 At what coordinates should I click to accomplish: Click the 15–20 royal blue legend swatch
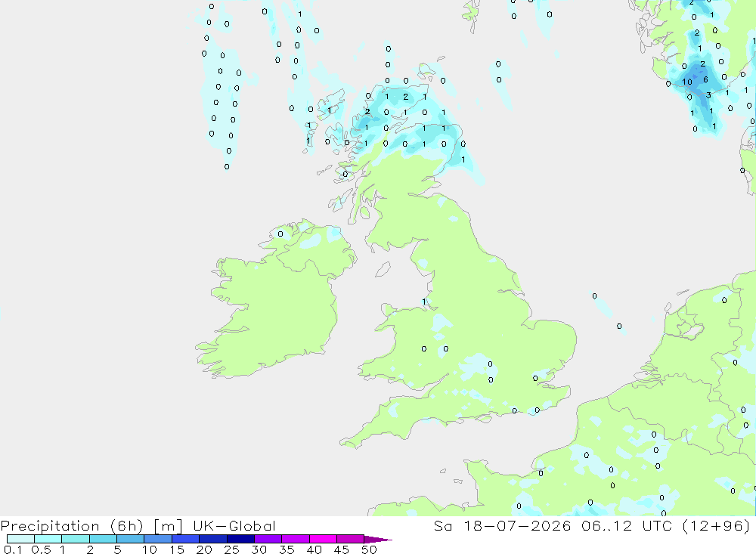[185, 539]
